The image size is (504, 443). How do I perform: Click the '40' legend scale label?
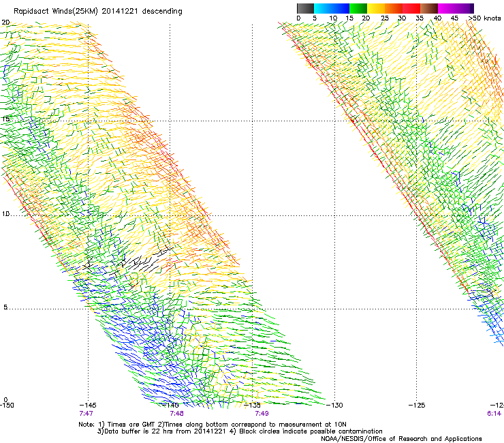coord(437,18)
